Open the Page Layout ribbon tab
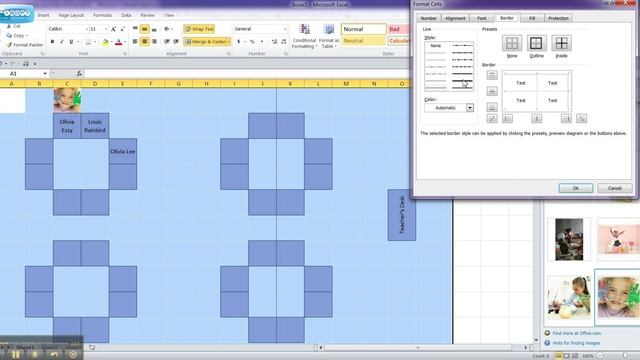The width and height of the screenshot is (640, 360). (x=71, y=15)
